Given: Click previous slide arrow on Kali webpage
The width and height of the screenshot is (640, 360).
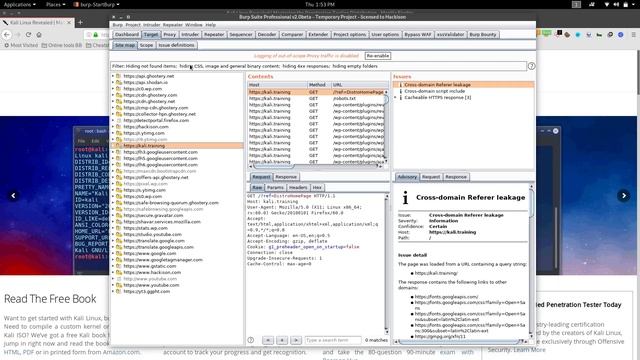Looking at the screenshot, I should 13,196.
